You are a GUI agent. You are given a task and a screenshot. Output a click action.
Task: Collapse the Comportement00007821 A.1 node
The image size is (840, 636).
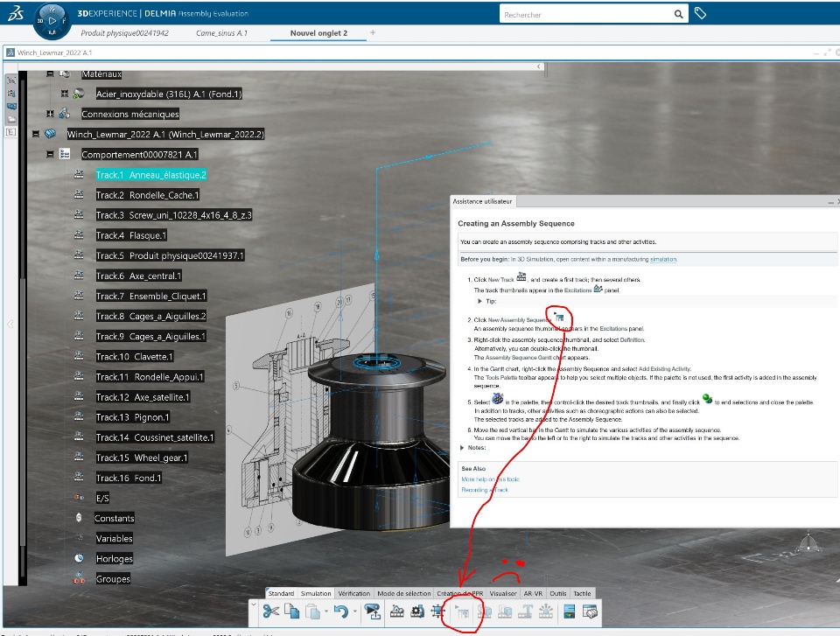50,154
